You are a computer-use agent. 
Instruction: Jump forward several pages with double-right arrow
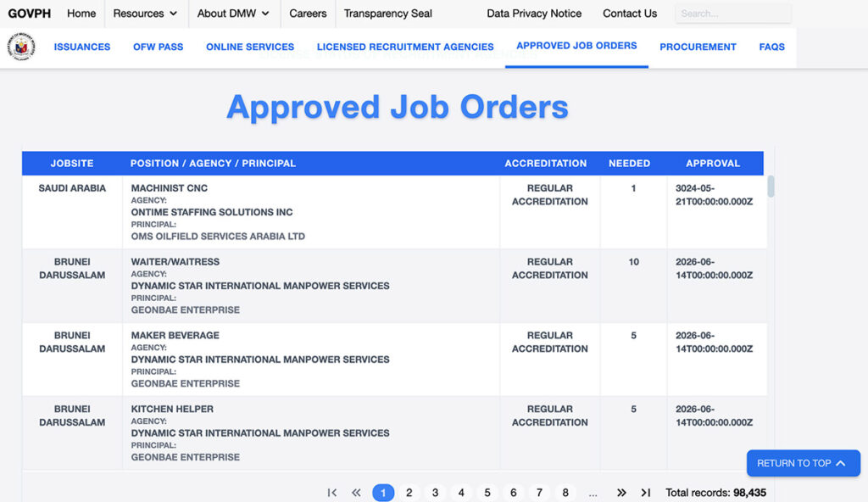click(x=621, y=493)
